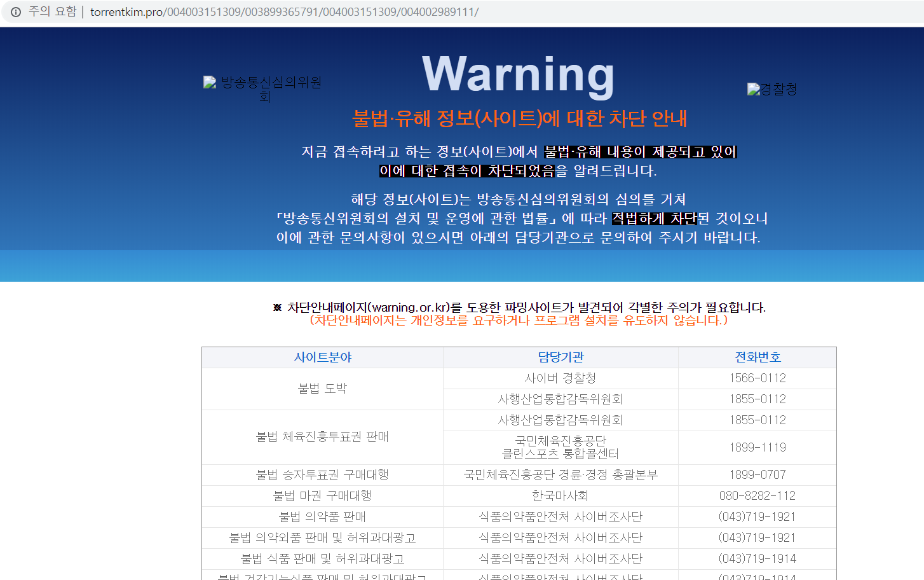Click phone number 080-8282-112
924x580 pixels.
758,496
